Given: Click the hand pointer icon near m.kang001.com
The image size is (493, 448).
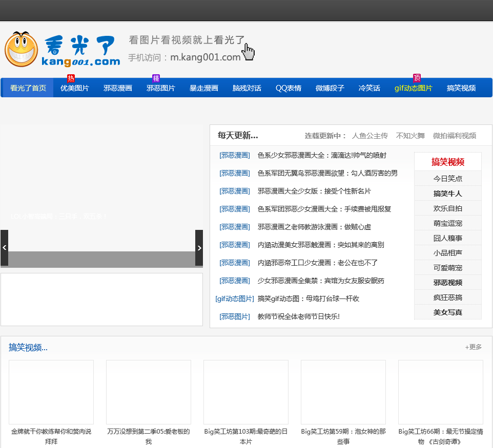Looking at the screenshot, I should (x=249, y=52).
